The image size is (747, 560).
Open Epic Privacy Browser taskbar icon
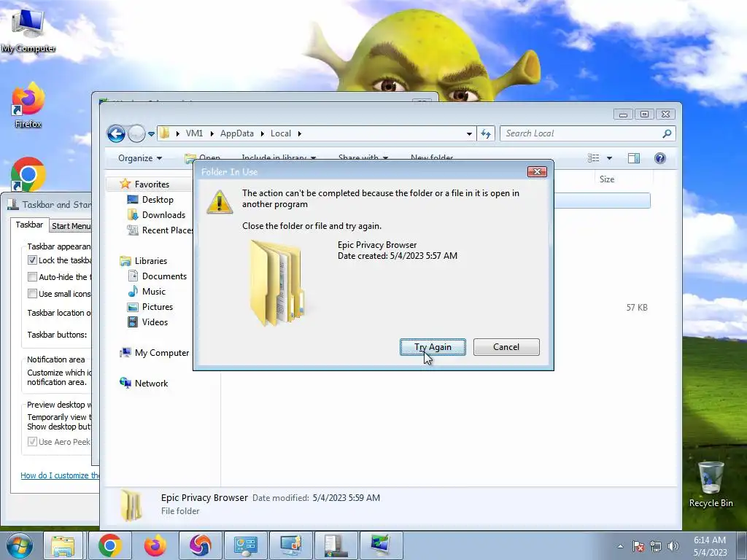click(200, 545)
